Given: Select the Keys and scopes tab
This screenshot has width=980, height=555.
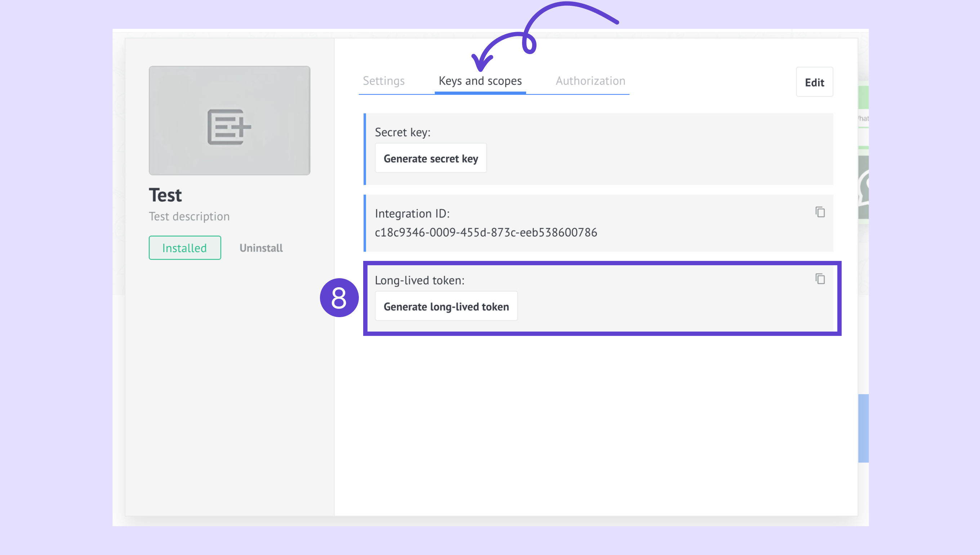Looking at the screenshot, I should click(x=480, y=81).
